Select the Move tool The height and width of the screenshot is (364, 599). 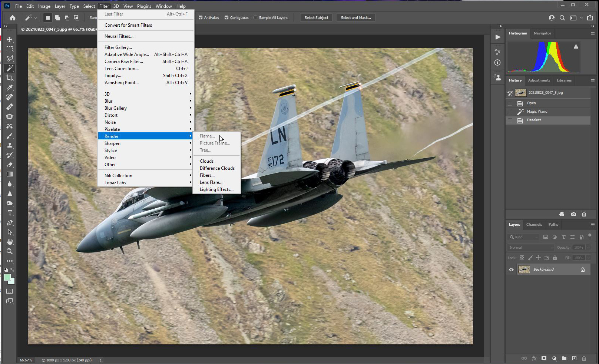pos(10,39)
